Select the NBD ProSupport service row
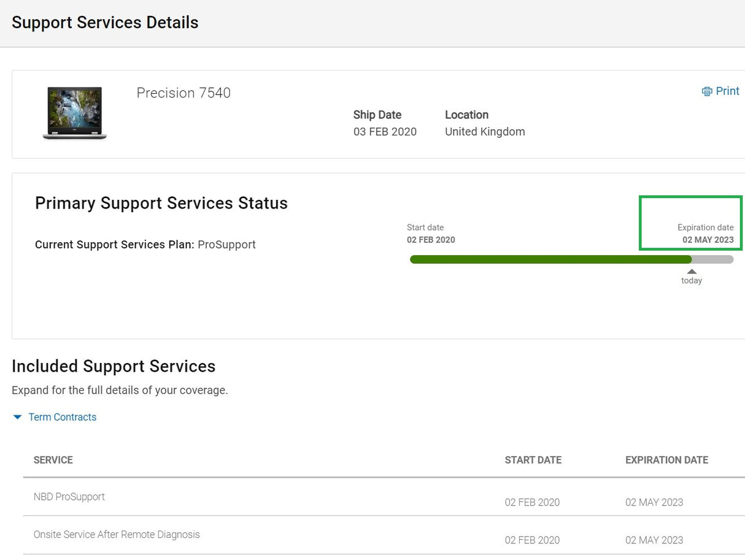Screen dimensions: 745x560 click(69, 497)
